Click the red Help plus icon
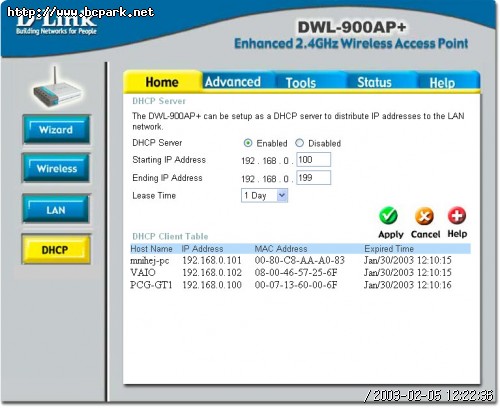 pyautogui.click(x=457, y=215)
